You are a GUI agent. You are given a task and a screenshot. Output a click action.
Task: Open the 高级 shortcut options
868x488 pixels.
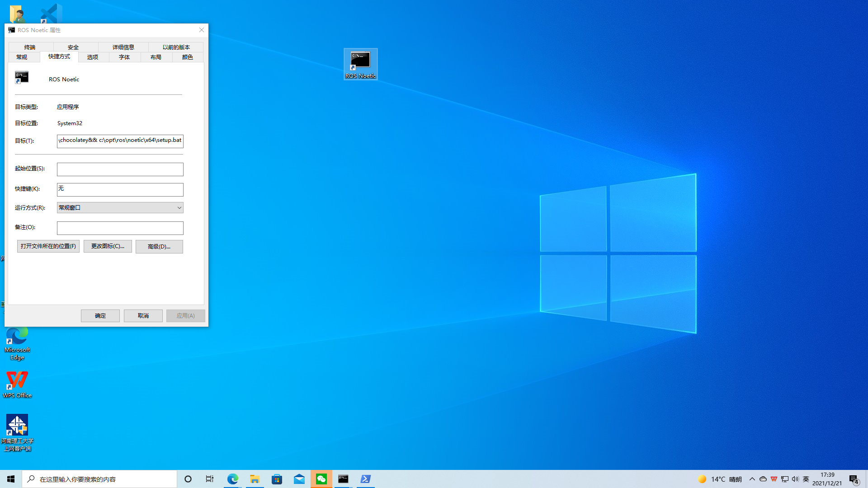pos(159,246)
